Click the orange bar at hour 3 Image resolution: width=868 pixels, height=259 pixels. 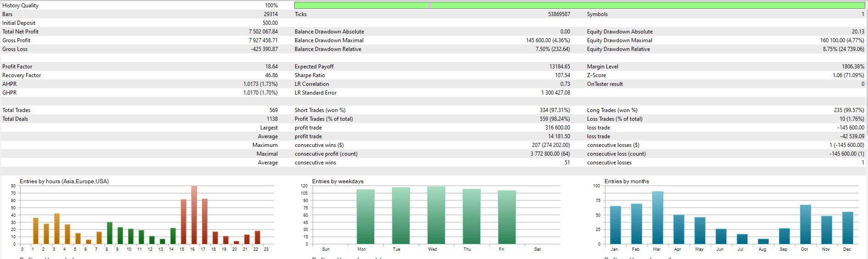pos(57,229)
